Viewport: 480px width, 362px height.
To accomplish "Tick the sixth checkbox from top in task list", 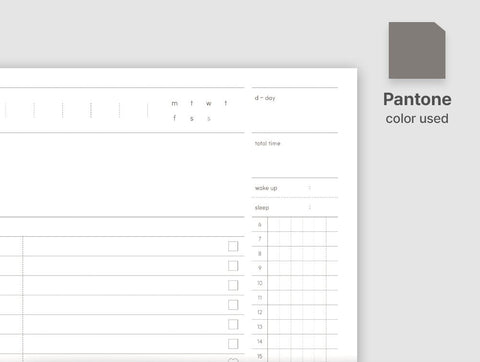I will pyautogui.click(x=233, y=344).
